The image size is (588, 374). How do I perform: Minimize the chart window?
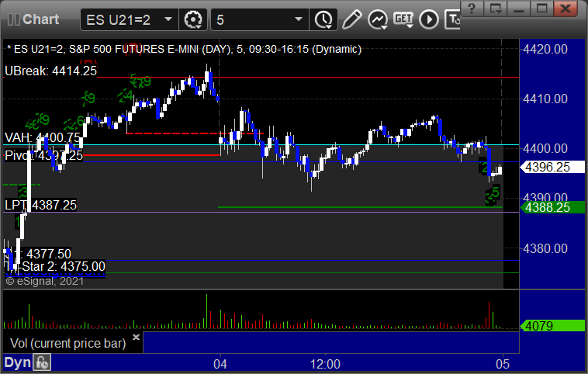point(519,9)
